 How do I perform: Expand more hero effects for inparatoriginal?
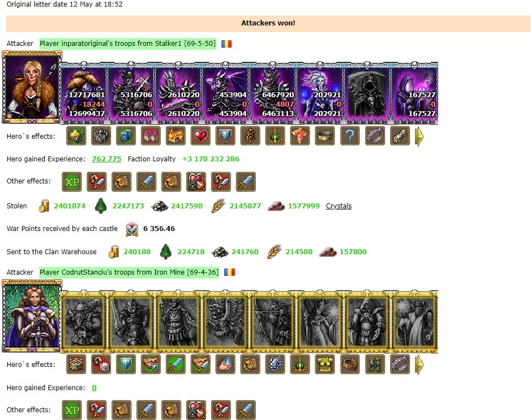coord(419,136)
